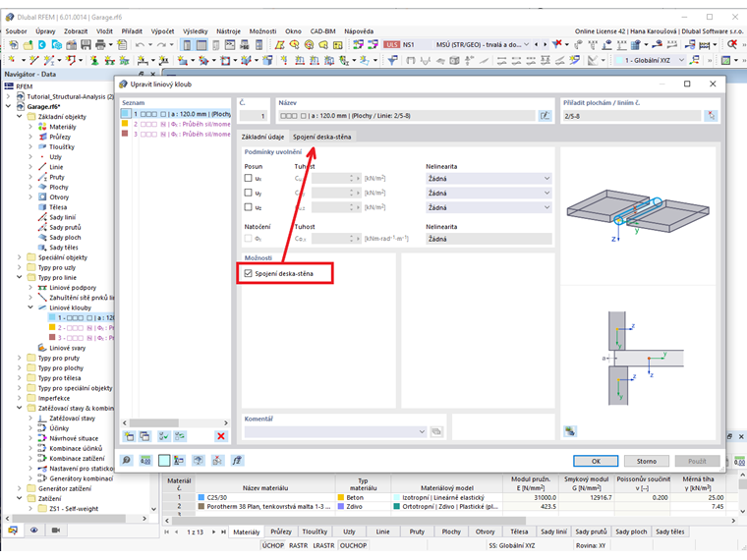Click the fx formula icon in dialog
This screenshot has width=747, height=560.
237,461
